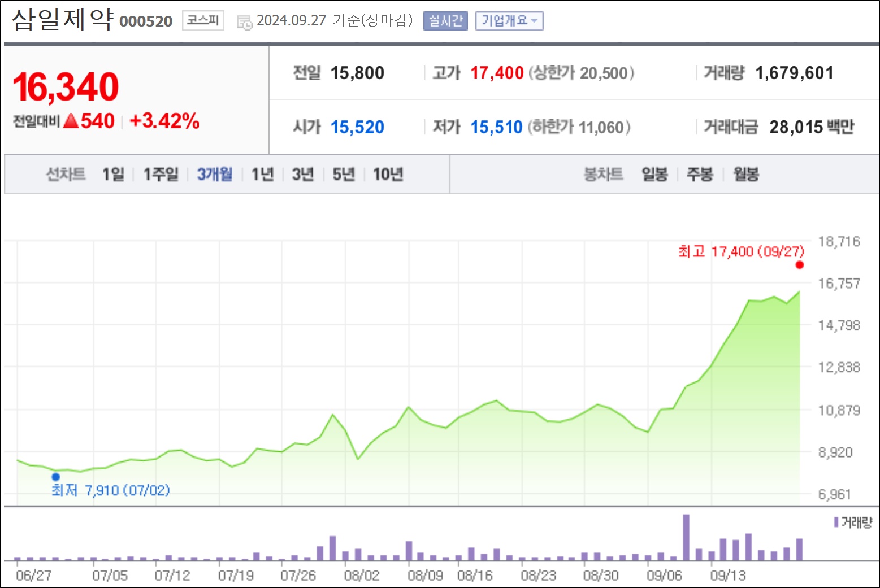The height and width of the screenshot is (588, 880).
Task: Switch to the 일봉 candle chart
Action: coord(654,175)
